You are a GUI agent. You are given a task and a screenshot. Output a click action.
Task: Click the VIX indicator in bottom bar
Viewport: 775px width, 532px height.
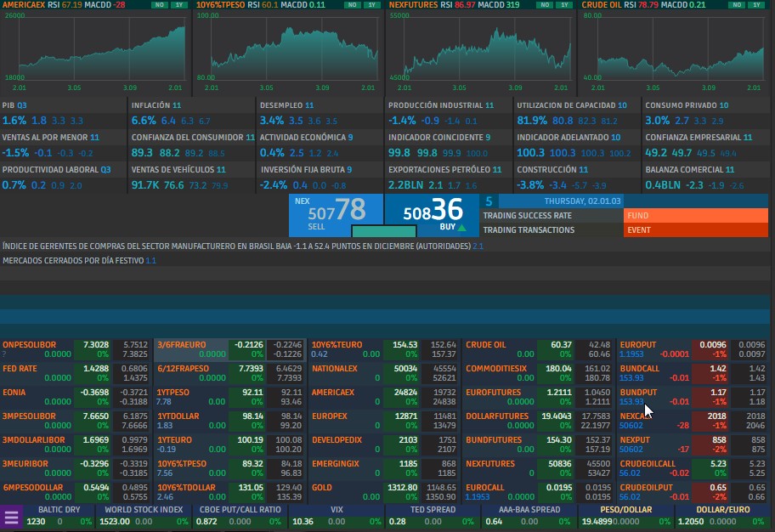tap(336, 510)
